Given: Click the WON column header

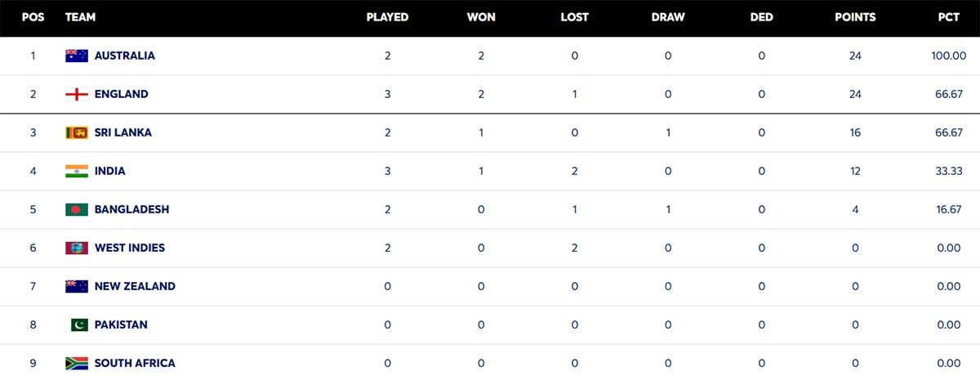Looking at the screenshot, I should coord(481,17).
